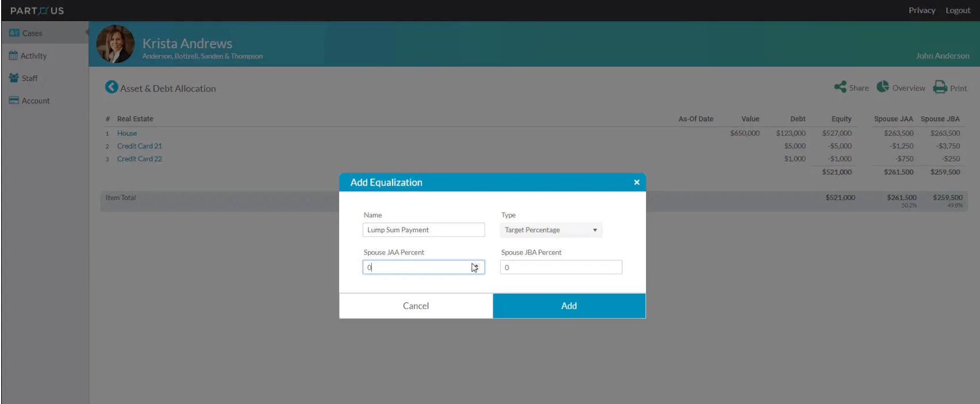
Task: Select the Staff people icon
Action: [14, 78]
